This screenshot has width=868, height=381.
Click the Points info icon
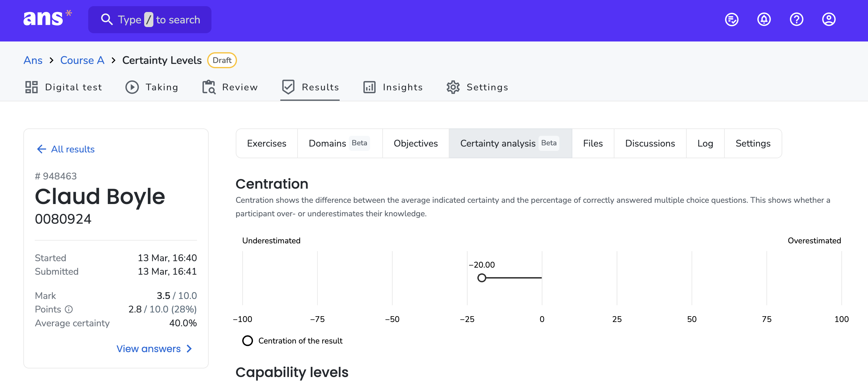pos(69,309)
